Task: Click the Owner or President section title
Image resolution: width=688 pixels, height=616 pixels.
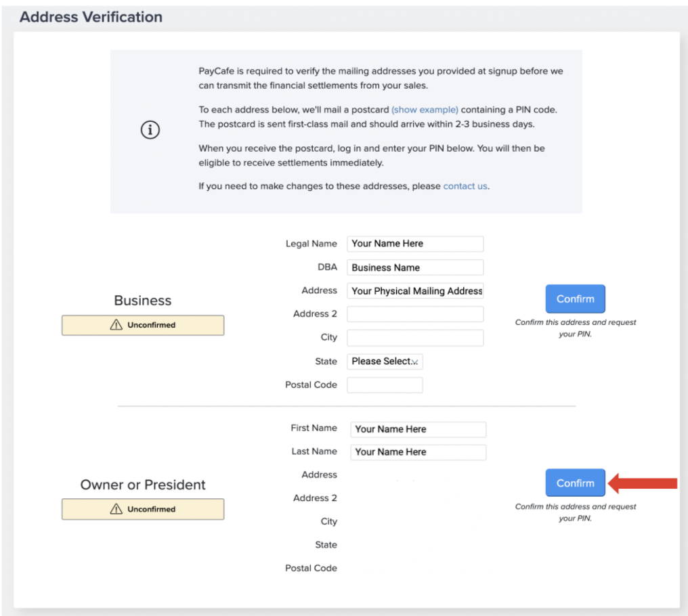Action: pyautogui.click(x=143, y=485)
